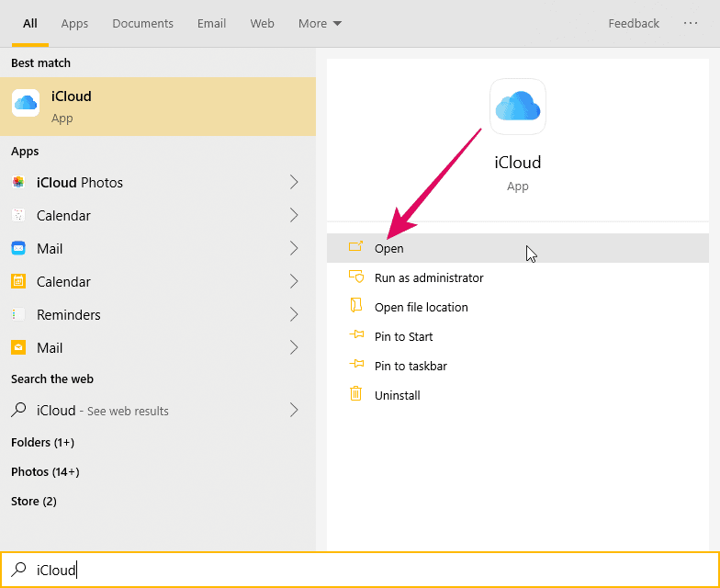Click the Run as administrator shield icon

(x=356, y=277)
